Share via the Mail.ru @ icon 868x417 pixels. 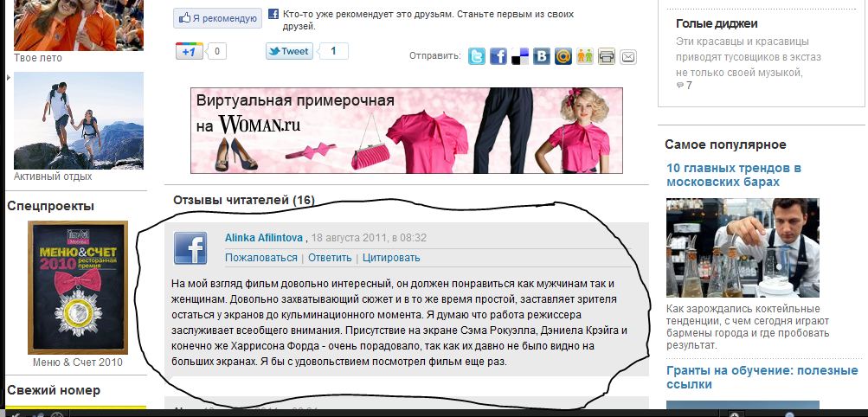coord(563,56)
